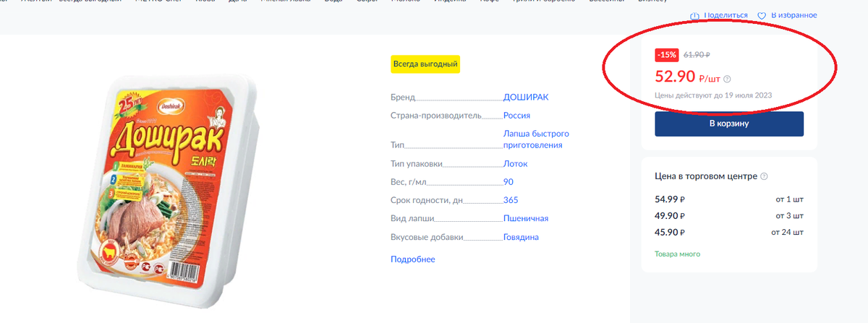868x323 pixels.
Task: Click the Бренд attribute label
Action: pyautogui.click(x=403, y=97)
